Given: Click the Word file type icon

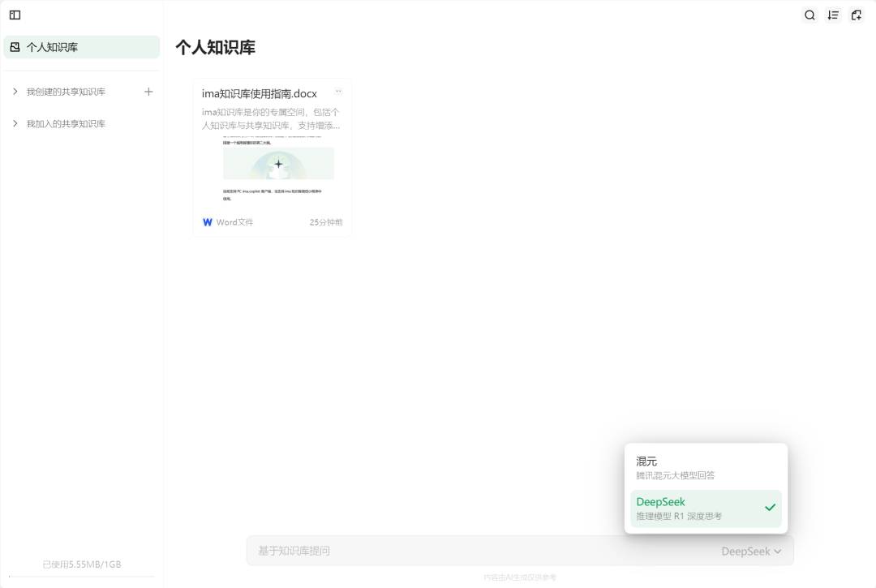Looking at the screenshot, I should 208,222.
